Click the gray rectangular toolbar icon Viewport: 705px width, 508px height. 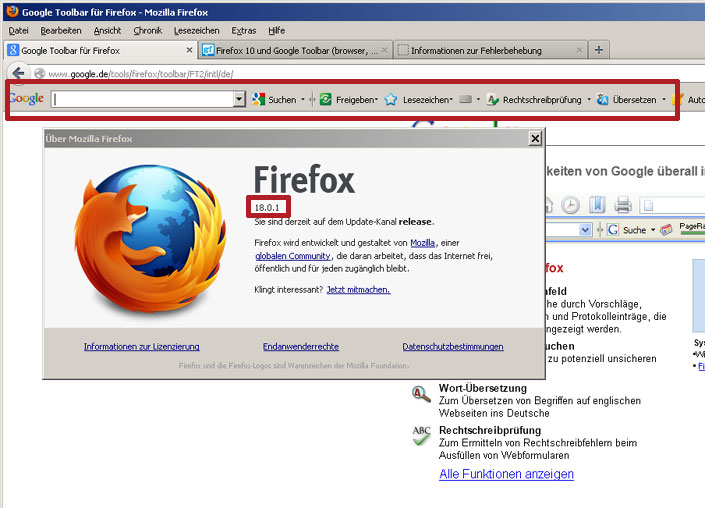click(466, 99)
